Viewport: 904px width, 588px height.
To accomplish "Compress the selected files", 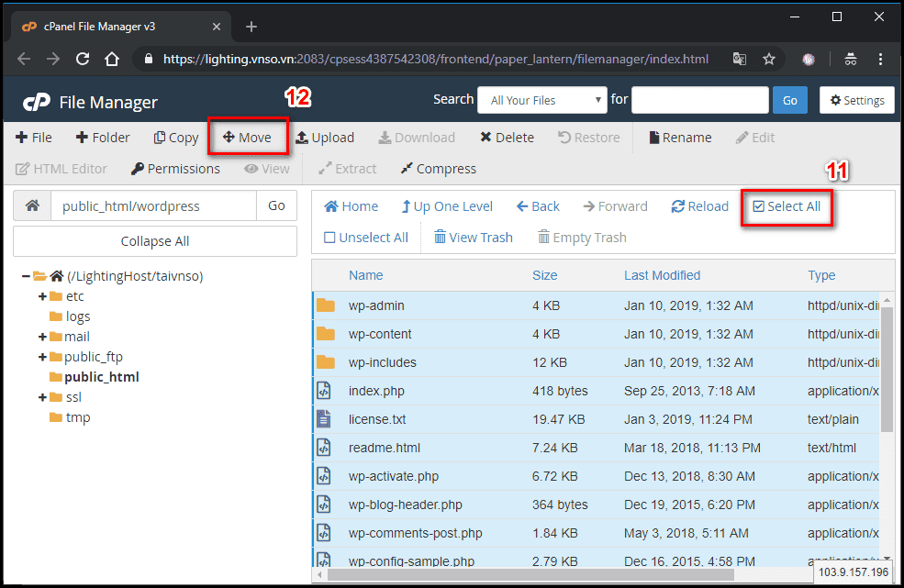I will click(x=438, y=169).
